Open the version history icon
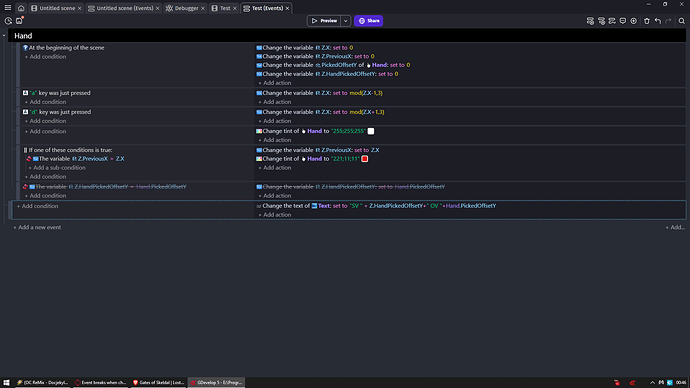 (x=8, y=21)
